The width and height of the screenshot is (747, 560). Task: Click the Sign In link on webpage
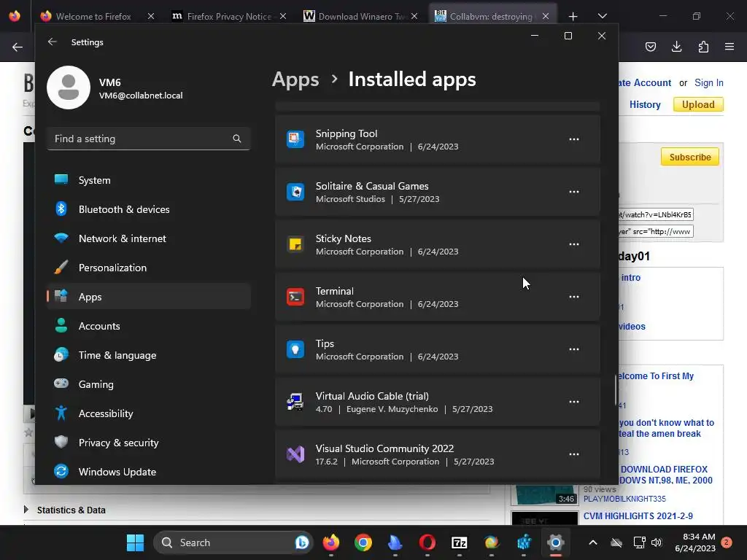pyautogui.click(x=709, y=83)
